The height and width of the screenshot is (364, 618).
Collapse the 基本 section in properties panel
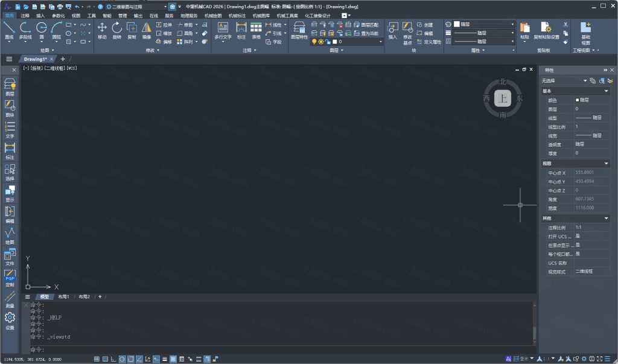(606, 91)
